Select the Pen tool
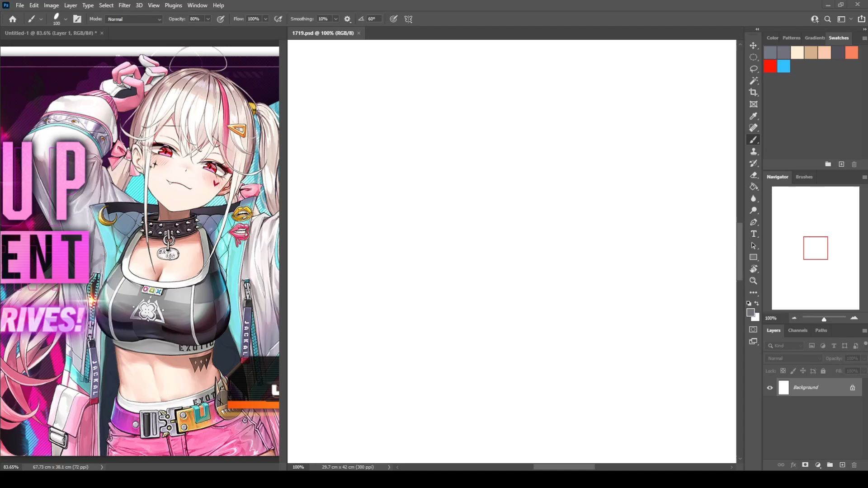868x488 pixels. click(754, 222)
